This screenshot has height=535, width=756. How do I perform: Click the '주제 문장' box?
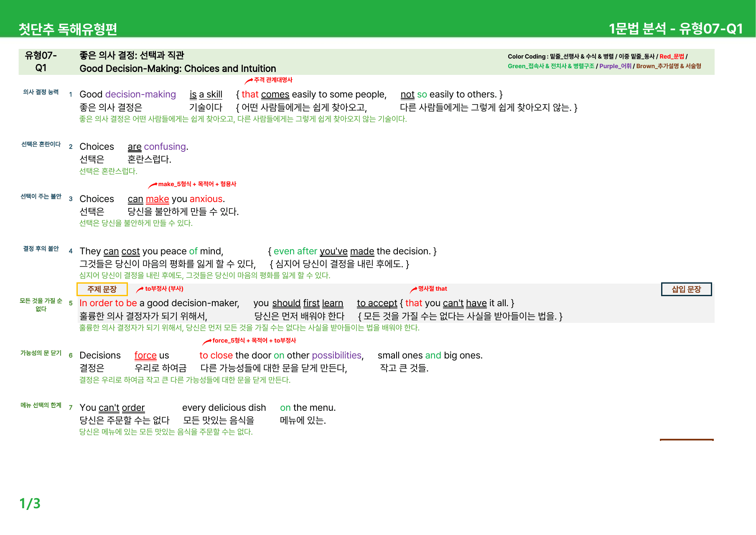click(x=102, y=289)
